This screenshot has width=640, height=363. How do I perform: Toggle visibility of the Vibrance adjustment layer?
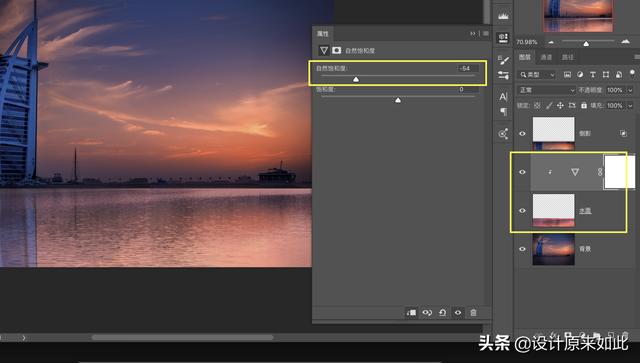tap(522, 172)
